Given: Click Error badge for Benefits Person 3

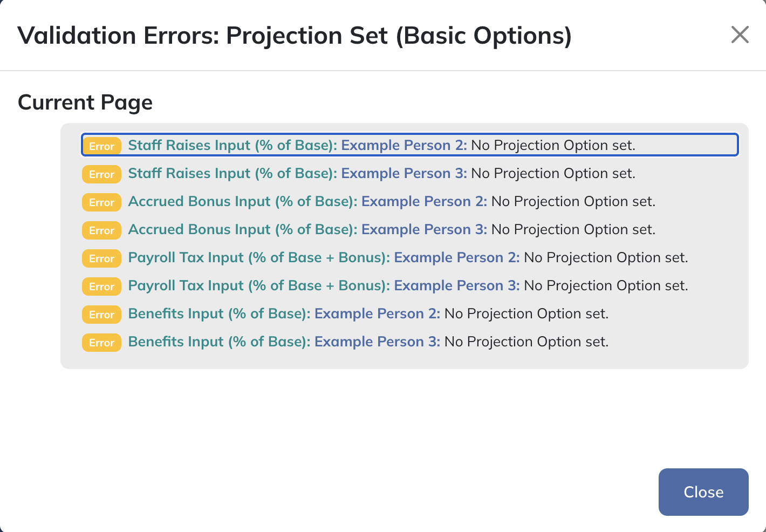Looking at the screenshot, I should (101, 342).
